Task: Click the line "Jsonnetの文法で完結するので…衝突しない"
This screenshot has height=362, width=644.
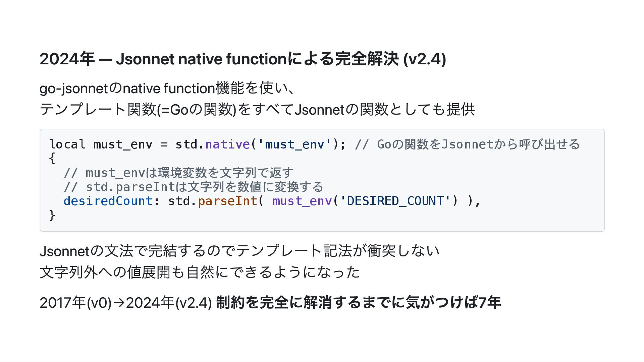Action: pos(239,251)
